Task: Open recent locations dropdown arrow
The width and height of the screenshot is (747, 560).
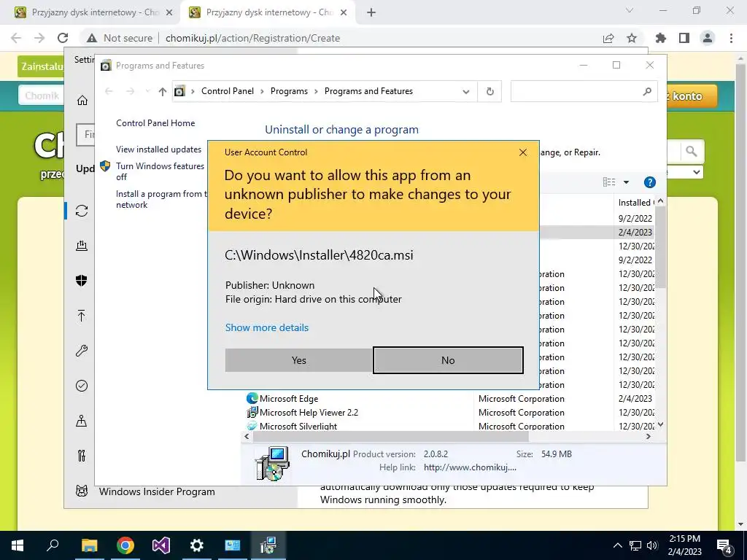Action: 147,91
